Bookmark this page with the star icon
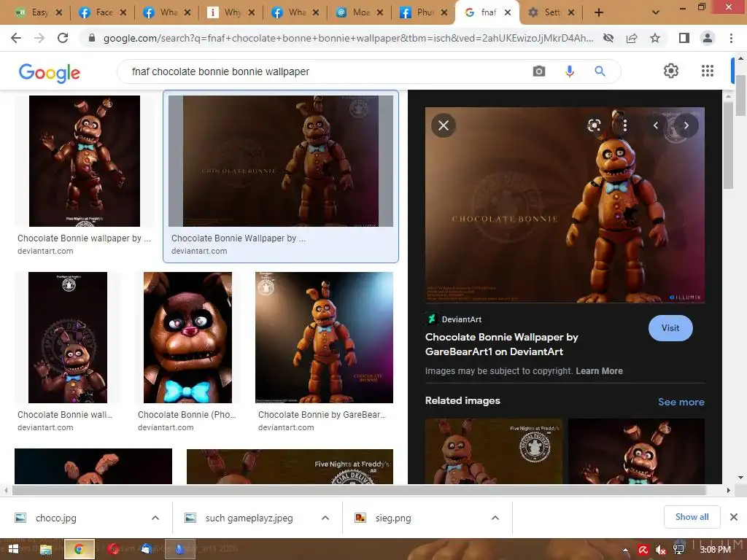747x560 pixels. pos(655,38)
